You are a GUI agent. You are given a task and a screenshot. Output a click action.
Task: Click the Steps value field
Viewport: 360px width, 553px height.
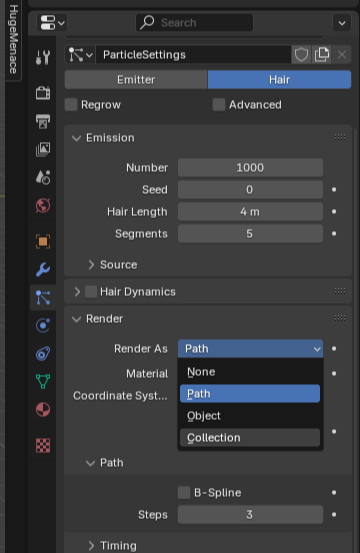[250, 515]
